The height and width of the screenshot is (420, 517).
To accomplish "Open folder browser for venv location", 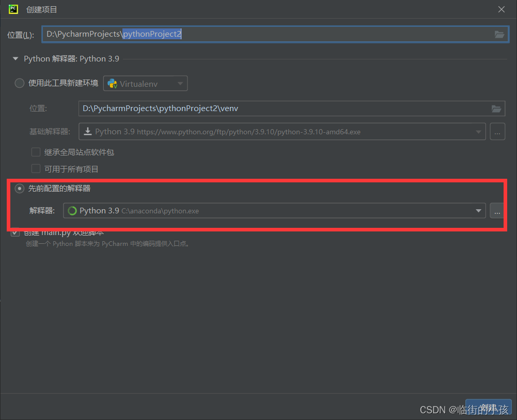I will coord(496,108).
